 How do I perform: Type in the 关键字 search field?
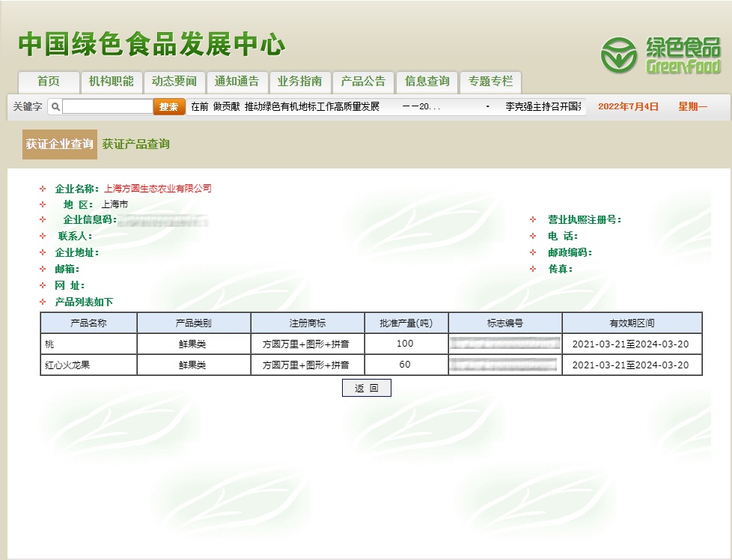(108, 107)
